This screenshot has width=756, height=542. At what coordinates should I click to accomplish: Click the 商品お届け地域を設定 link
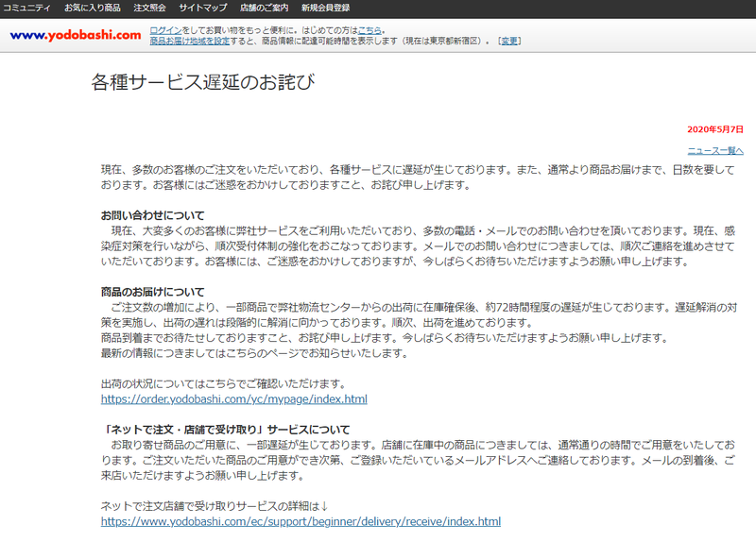click(x=190, y=42)
